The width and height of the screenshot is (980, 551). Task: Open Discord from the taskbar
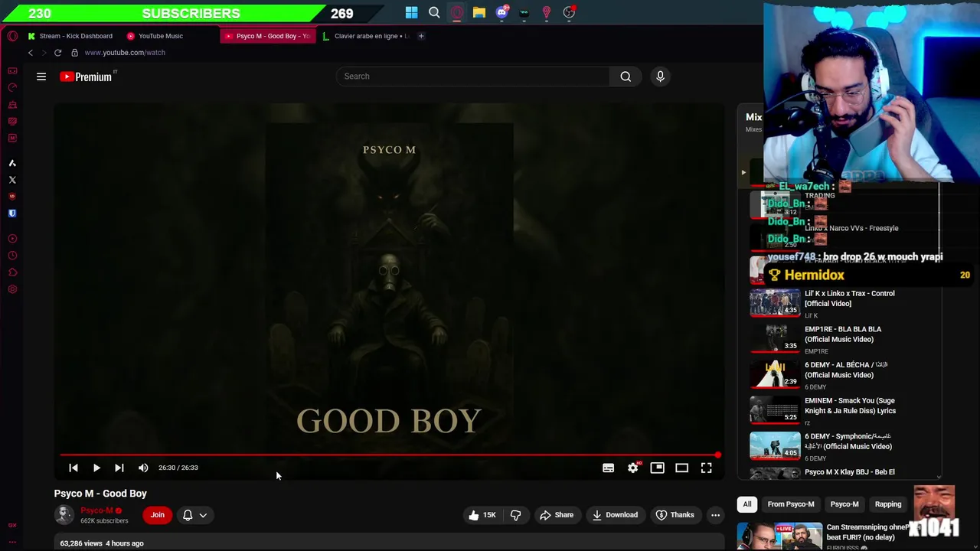pyautogui.click(x=501, y=12)
